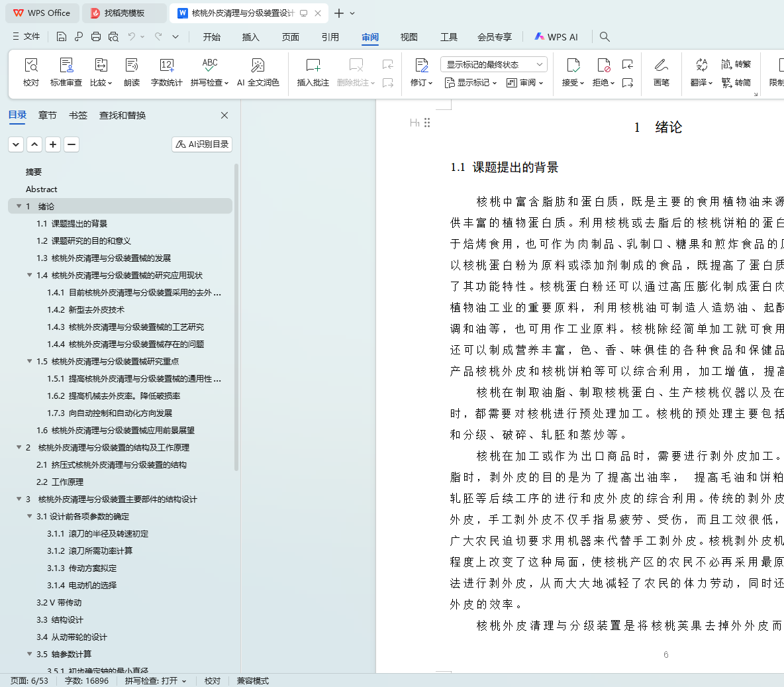Click 字数: 16896 in status bar
This screenshot has height=687, width=784.
click(87, 681)
